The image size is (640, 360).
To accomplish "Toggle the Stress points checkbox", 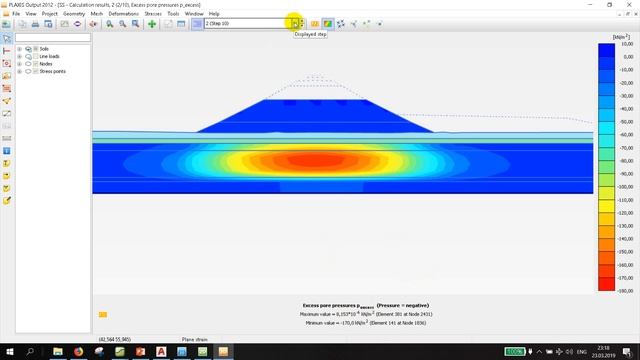I will click(x=36, y=71).
